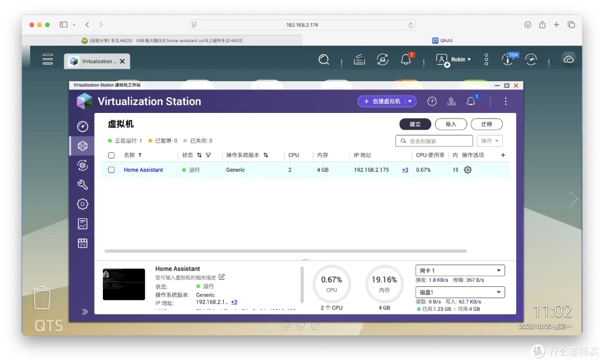The image size is (604, 364).
Task: Click the 迁移 migrate button
Action: [x=487, y=124]
